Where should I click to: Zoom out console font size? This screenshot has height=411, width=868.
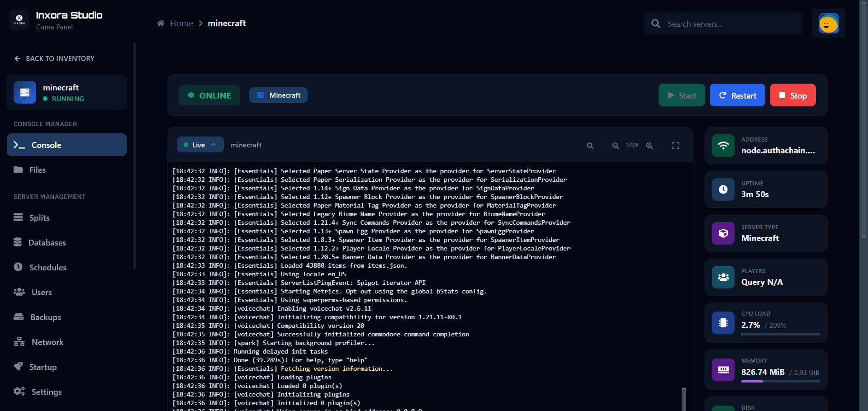(x=615, y=146)
